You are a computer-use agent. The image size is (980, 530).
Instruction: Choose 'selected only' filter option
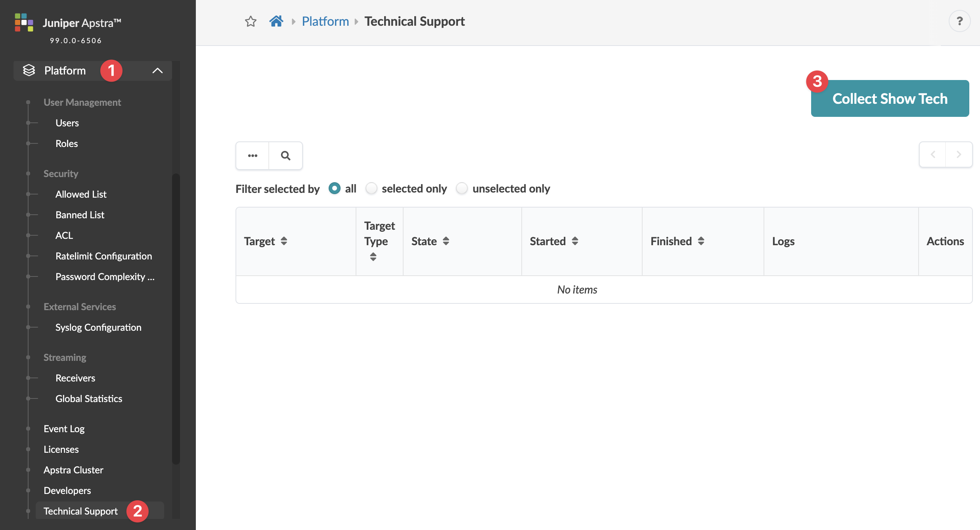point(371,189)
